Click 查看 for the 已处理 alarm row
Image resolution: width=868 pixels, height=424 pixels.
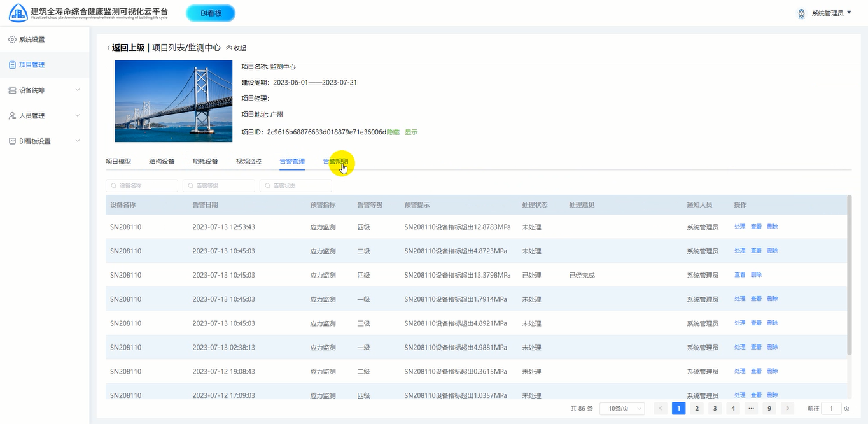pos(739,275)
